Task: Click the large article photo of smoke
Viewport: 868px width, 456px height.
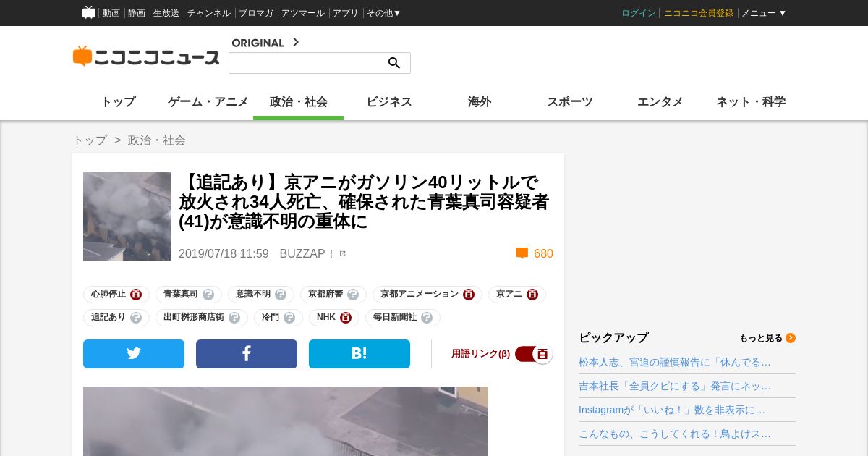Action: pyautogui.click(x=286, y=421)
